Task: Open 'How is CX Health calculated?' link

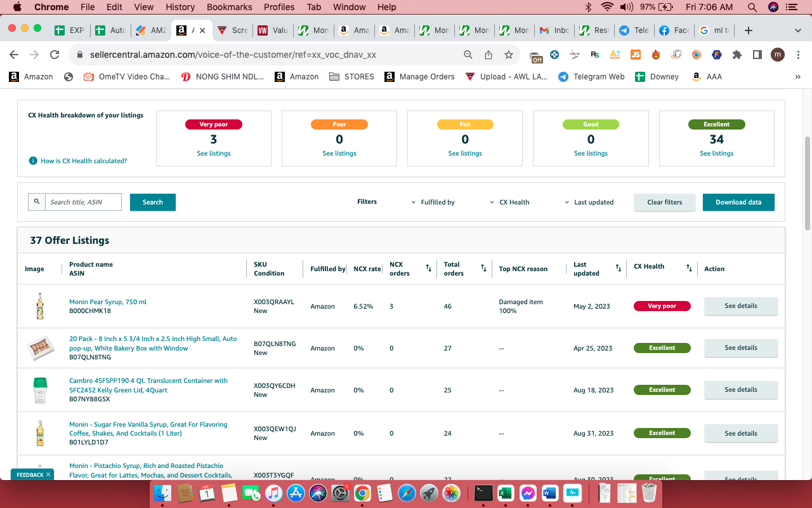Action: click(x=84, y=161)
